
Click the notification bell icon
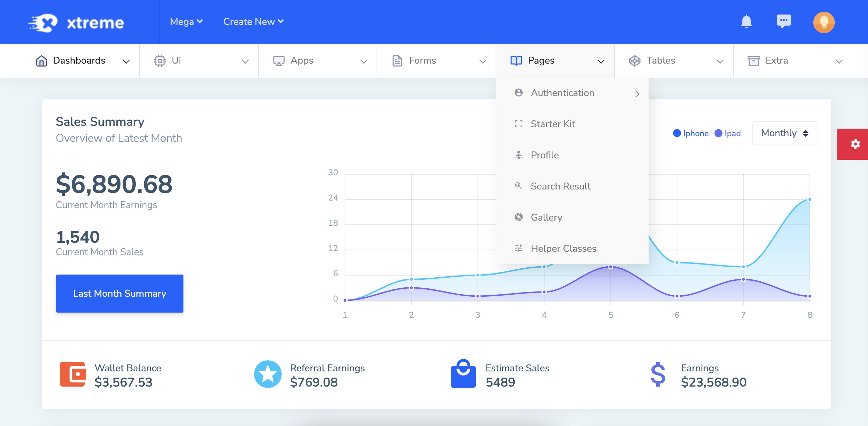tap(746, 22)
